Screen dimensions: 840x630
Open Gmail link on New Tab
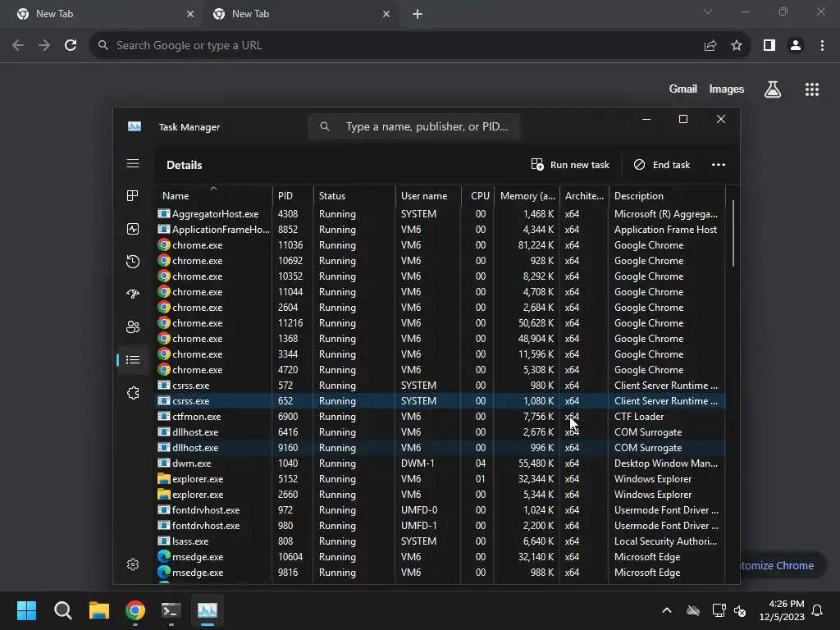[683, 89]
